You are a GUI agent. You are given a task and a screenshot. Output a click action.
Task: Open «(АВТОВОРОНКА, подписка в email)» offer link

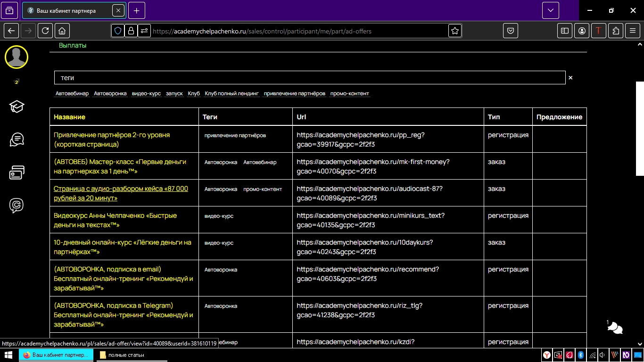[124, 279]
